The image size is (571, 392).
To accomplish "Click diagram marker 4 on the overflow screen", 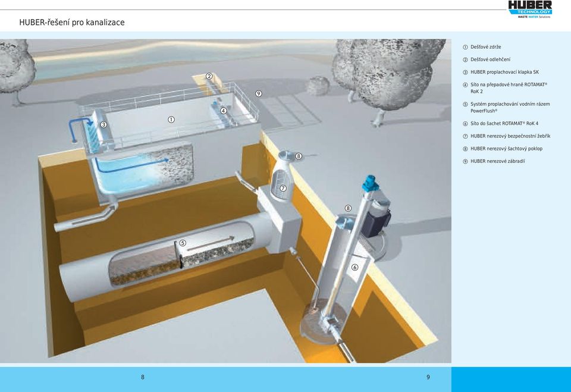I will pos(224,111).
